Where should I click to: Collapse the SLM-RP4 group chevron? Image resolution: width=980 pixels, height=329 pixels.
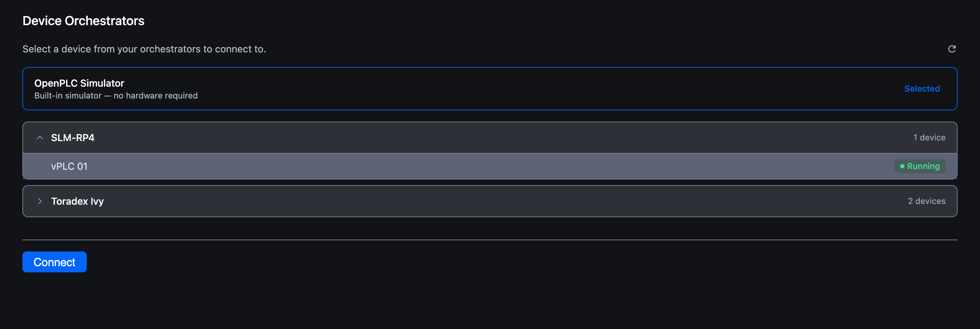point(40,138)
